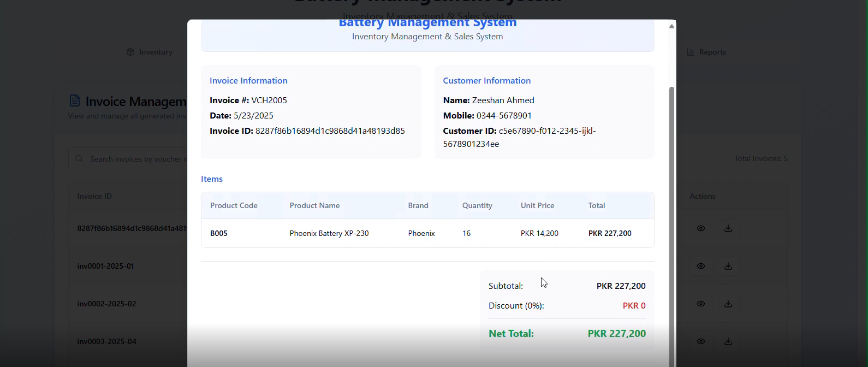Click the Brand column header
The image size is (868, 367).
(x=418, y=206)
